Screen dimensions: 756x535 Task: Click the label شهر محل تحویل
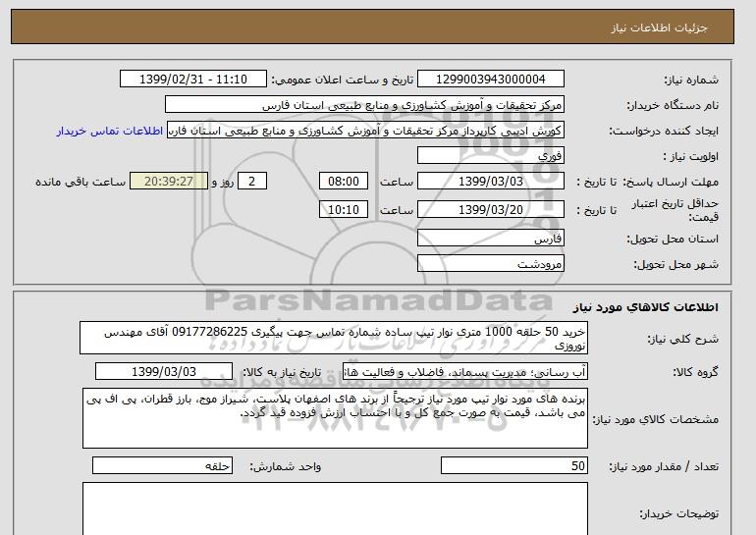click(x=675, y=265)
